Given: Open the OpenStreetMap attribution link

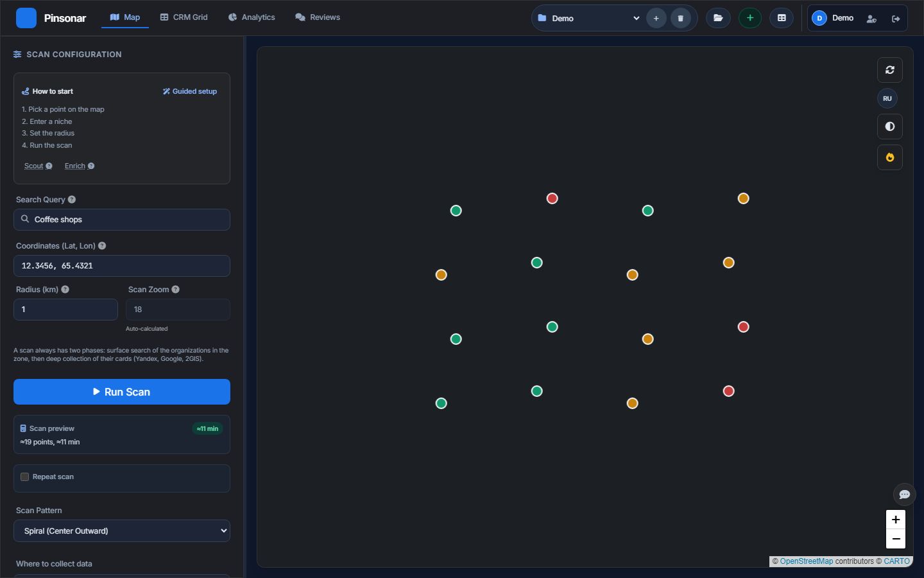Looking at the screenshot, I should [807, 561].
